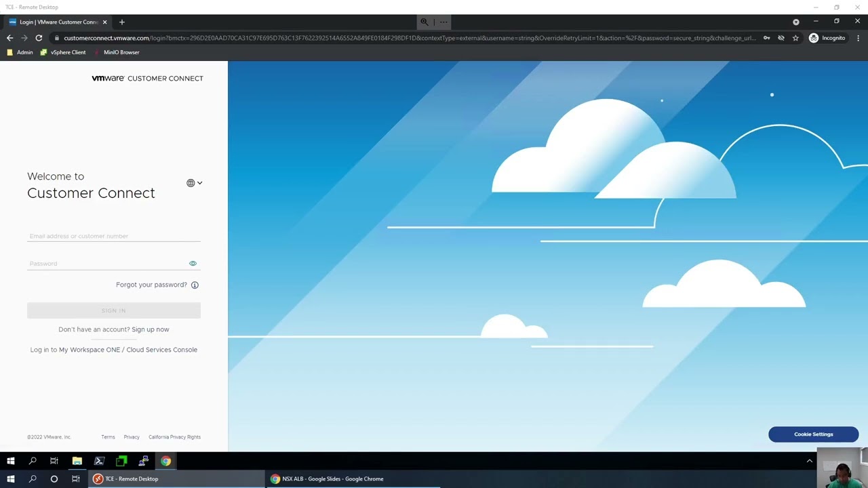
Task: Open the Terms footer link
Action: (x=108, y=437)
